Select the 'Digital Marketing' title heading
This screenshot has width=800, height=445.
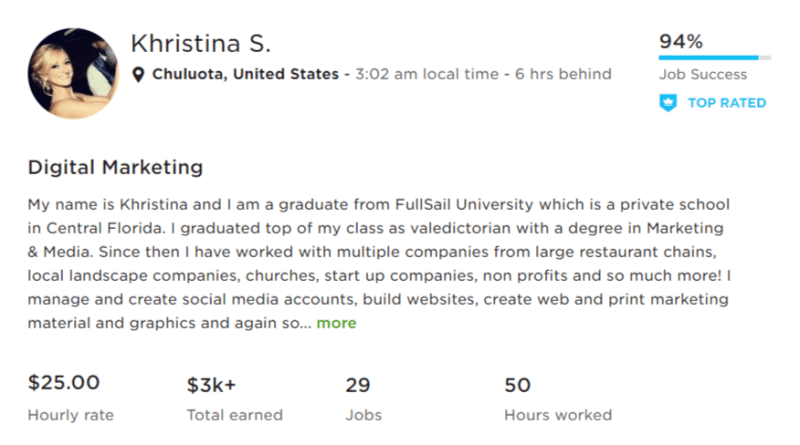pos(115,167)
